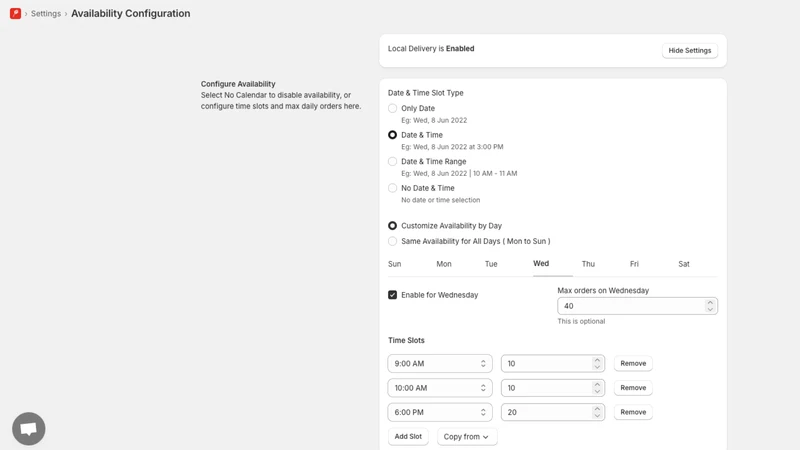Increment the 6:00 PM slot limit stepper
The height and width of the screenshot is (450, 800).
tap(597, 409)
